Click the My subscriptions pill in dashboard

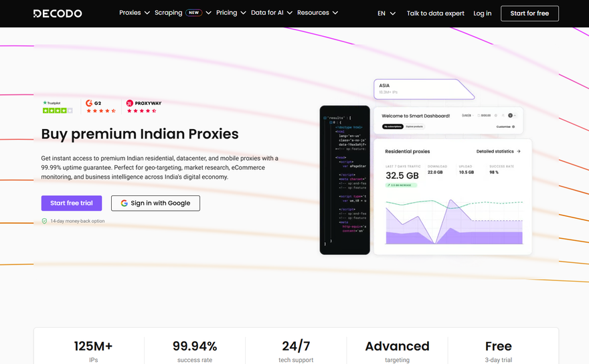(392, 126)
